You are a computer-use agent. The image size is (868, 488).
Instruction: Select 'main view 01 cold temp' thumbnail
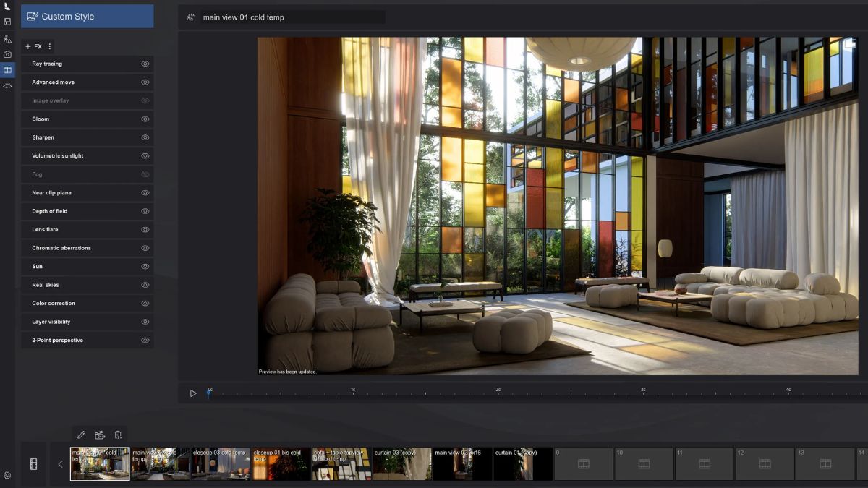[x=100, y=464]
